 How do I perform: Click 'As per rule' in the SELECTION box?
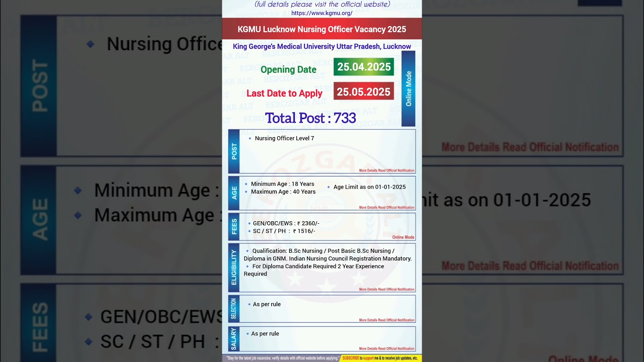[x=267, y=304]
